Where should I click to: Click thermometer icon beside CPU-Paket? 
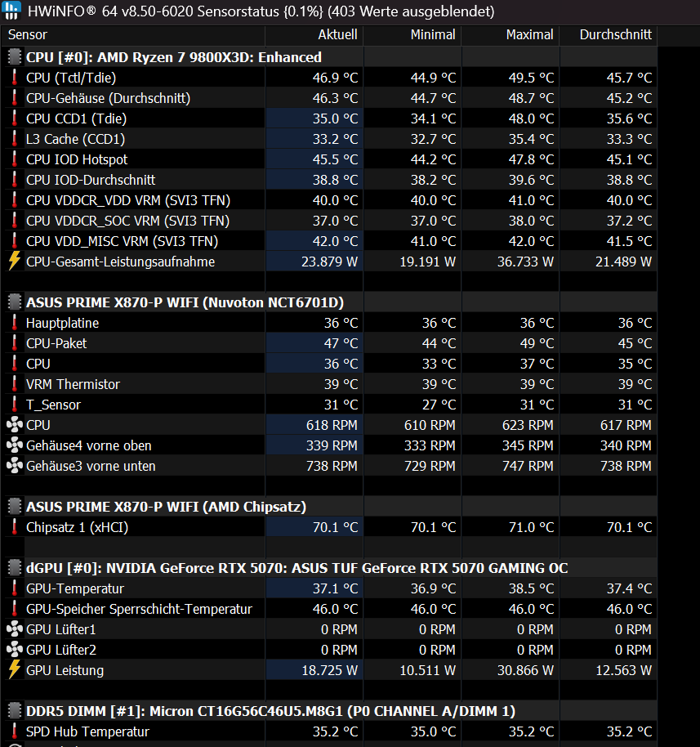[x=15, y=343]
